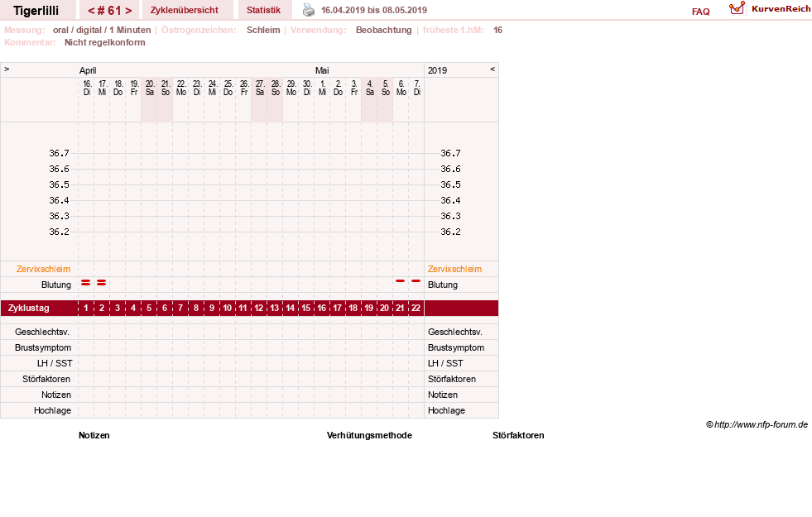Screen dimensions: 812x517
Task: Select the 1. Mai date column
Action: coord(323,88)
